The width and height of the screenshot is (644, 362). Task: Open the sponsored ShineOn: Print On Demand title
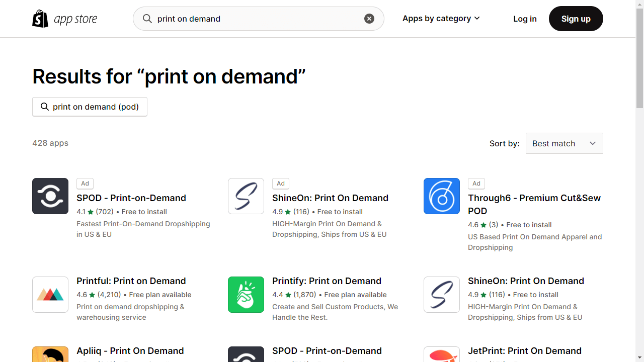pos(330,198)
